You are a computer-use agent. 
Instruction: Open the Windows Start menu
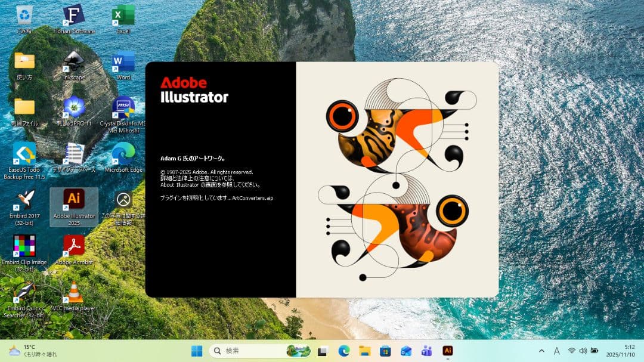(x=197, y=351)
